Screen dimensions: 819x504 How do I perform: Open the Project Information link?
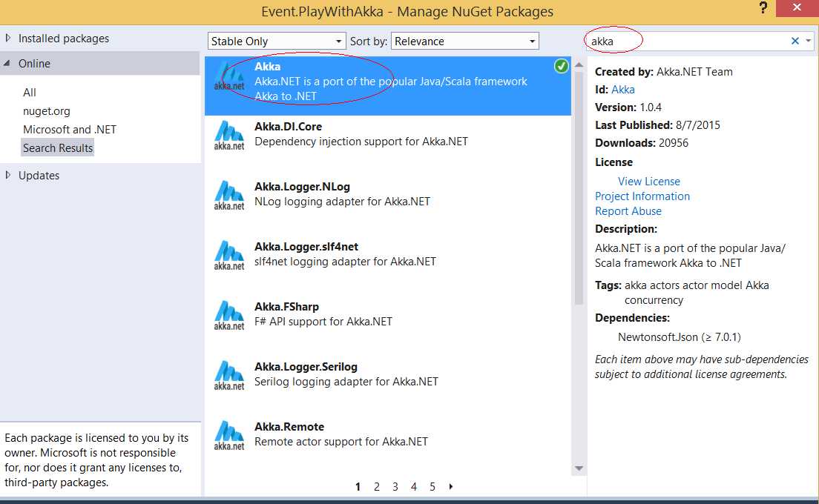coord(642,196)
